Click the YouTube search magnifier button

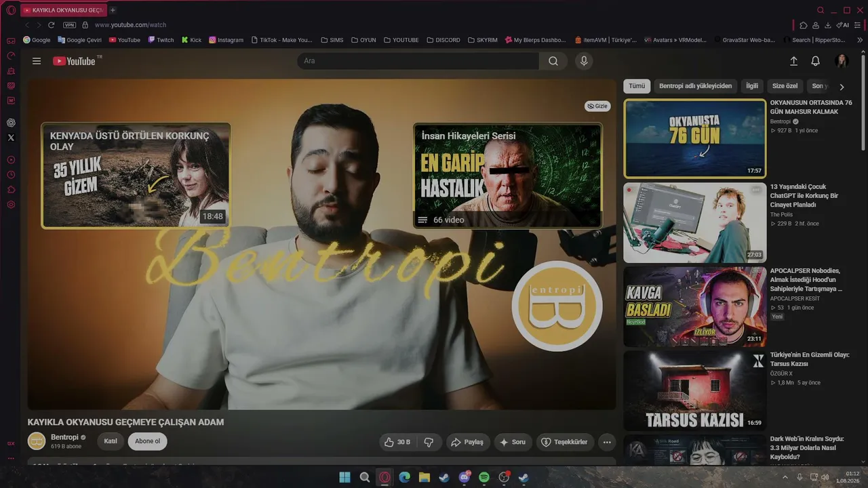553,61
